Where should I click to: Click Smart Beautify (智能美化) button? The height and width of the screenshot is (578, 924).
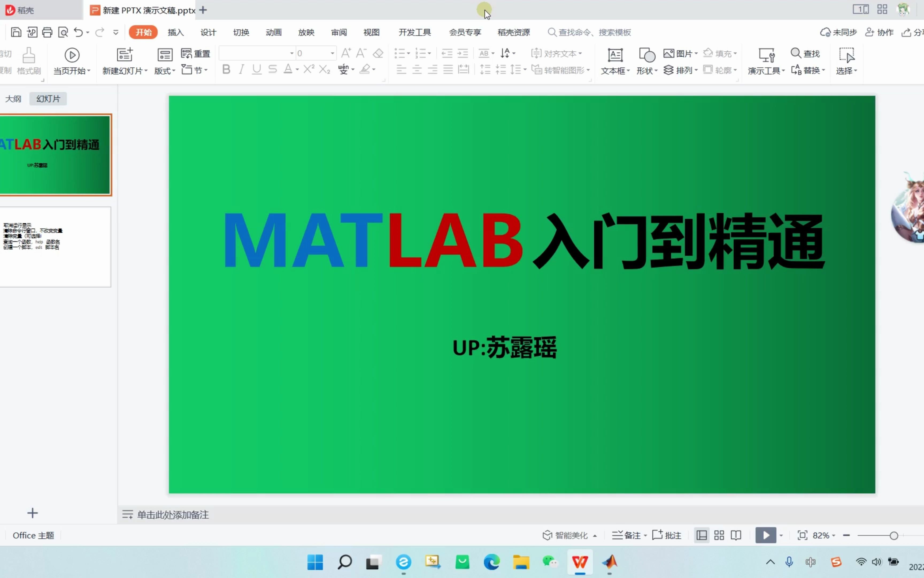569,535
